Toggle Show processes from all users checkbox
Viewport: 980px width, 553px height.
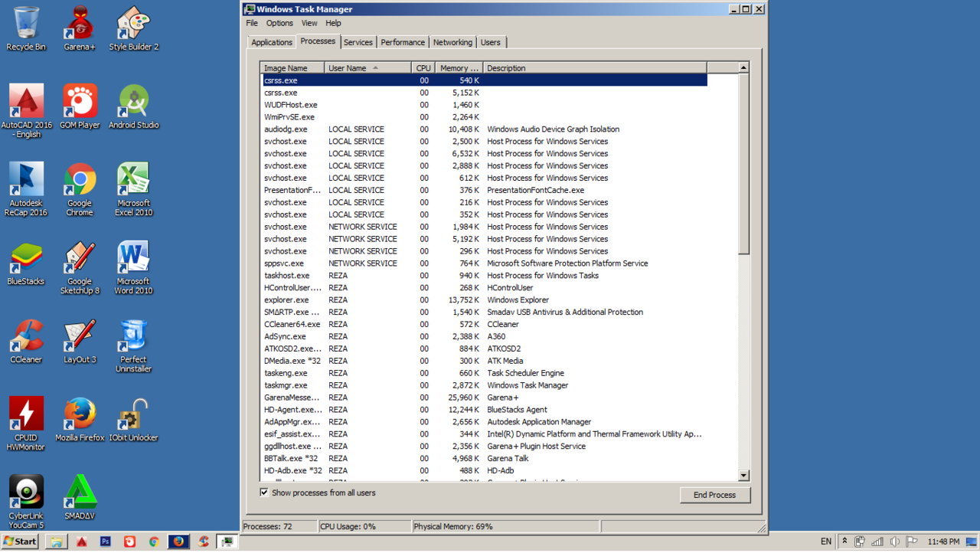pos(264,492)
